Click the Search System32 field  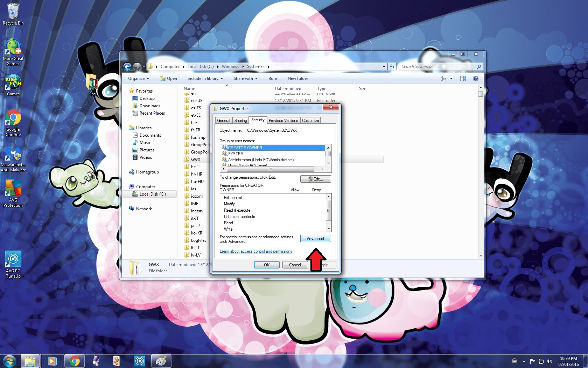click(x=438, y=67)
